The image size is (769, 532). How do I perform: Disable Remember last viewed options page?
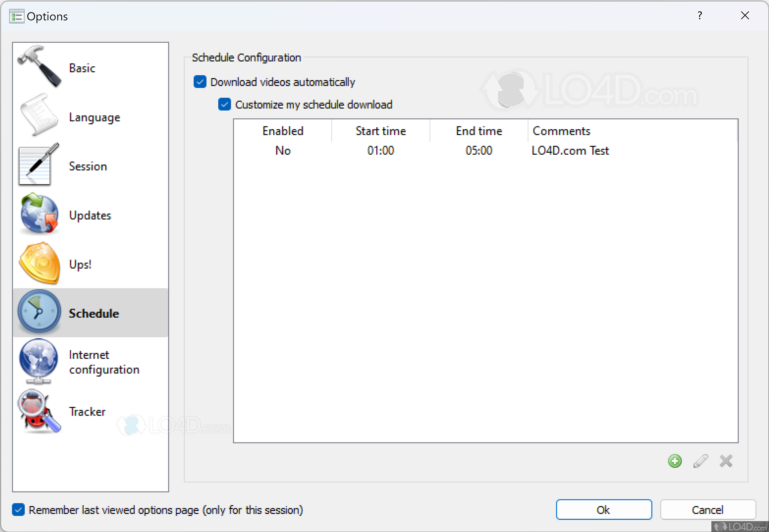18,510
